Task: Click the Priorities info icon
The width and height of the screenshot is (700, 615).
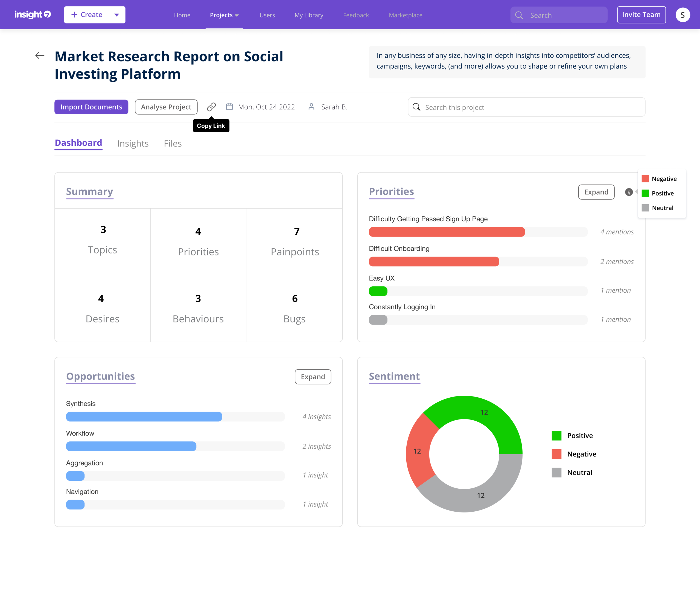Action: (629, 192)
